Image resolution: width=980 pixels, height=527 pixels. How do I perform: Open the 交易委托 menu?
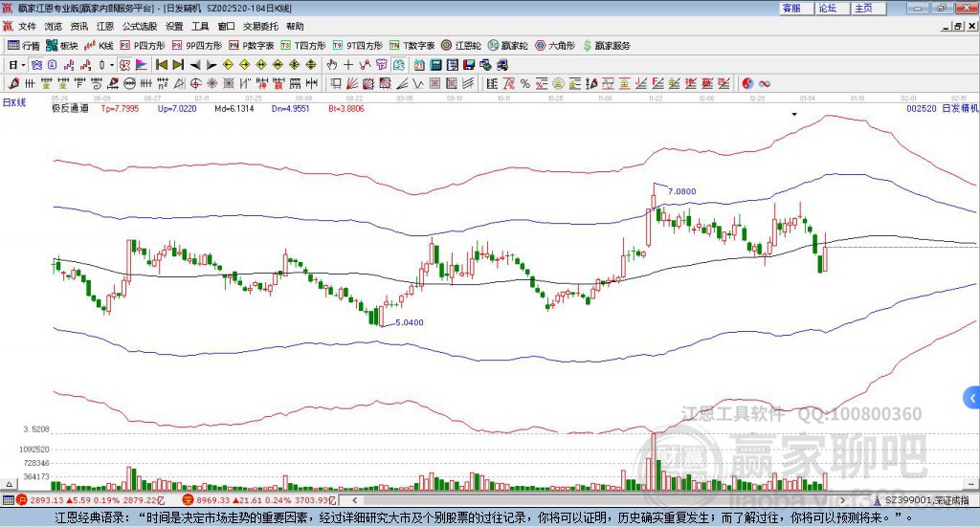(260, 26)
